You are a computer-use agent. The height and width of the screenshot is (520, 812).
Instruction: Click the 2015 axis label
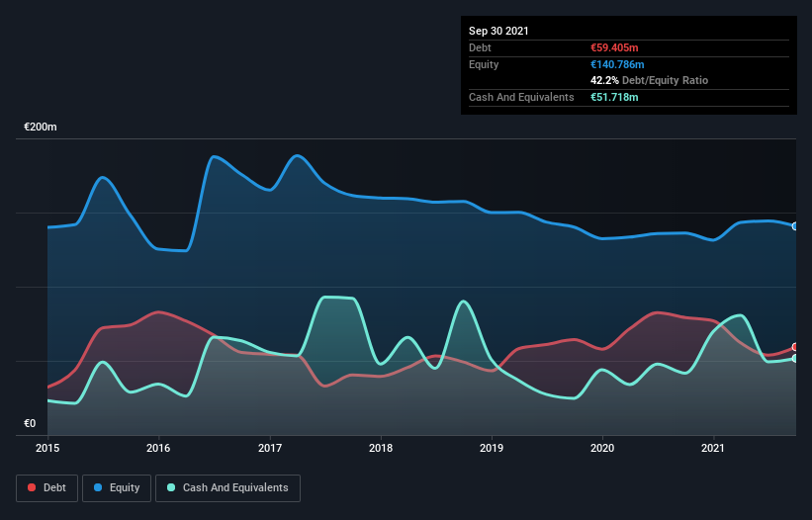47,448
